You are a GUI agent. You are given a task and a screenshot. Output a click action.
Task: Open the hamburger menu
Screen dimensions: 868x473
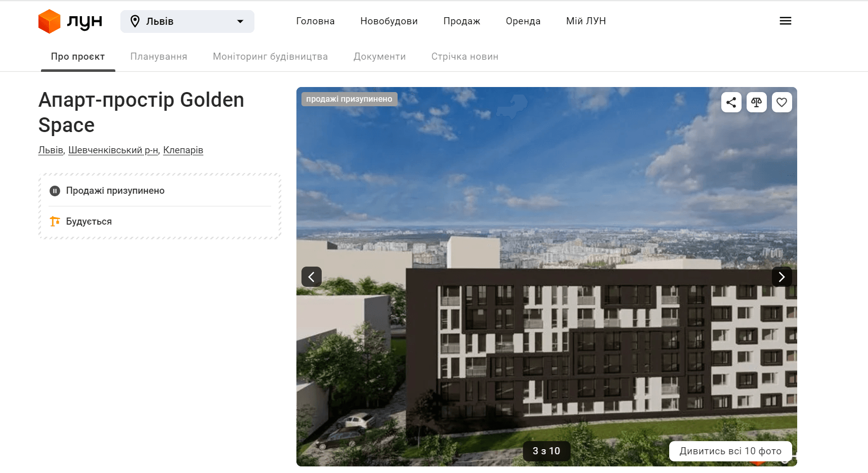point(785,21)
